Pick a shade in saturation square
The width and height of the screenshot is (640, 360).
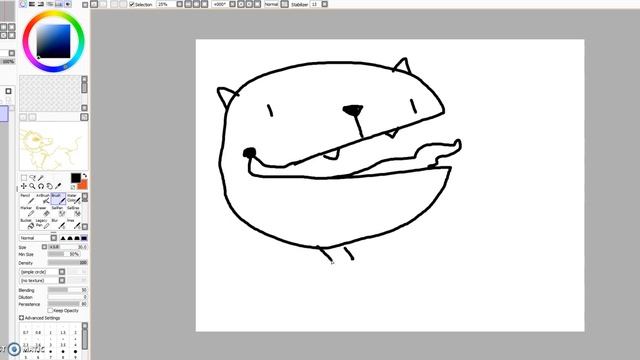tap(53, 41)
